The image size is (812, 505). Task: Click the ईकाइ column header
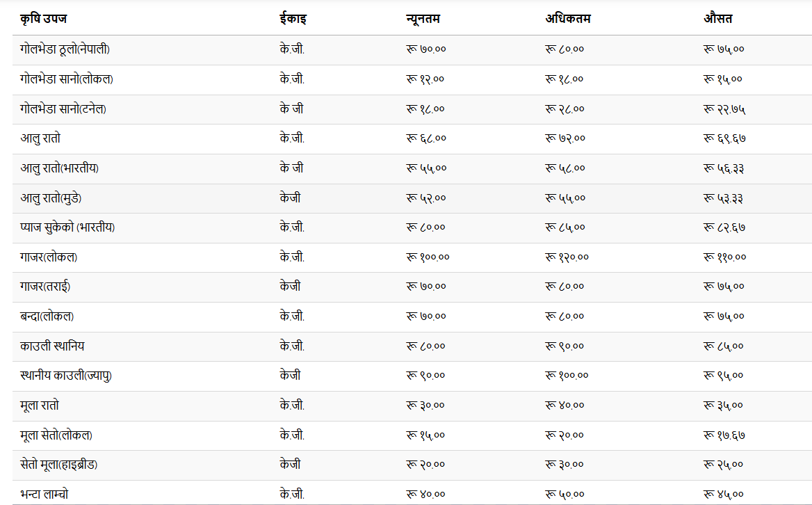click(293, 19)
